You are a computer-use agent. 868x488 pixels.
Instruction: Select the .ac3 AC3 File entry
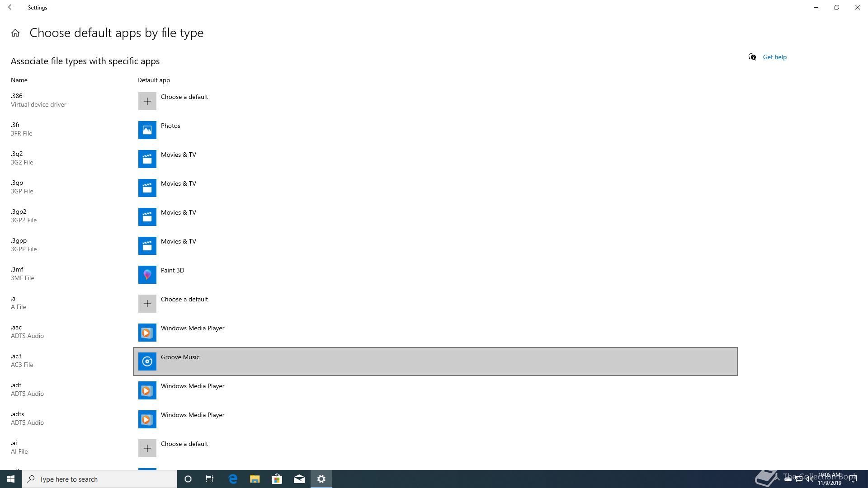(22, 361)
